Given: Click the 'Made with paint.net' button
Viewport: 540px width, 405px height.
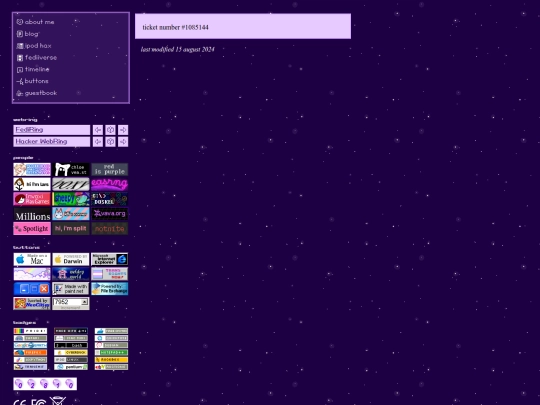Looking at the screenshot, I should (x=71, y=289).
